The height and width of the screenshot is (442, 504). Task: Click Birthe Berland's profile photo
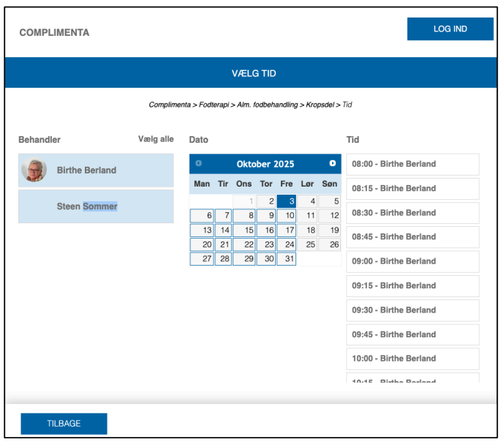coord(34,170)
